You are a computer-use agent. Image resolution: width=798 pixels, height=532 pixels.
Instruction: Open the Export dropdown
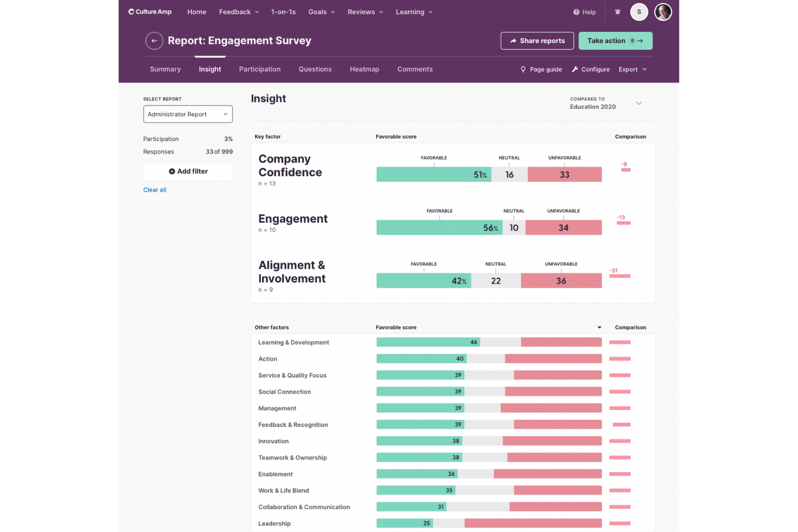632,70
